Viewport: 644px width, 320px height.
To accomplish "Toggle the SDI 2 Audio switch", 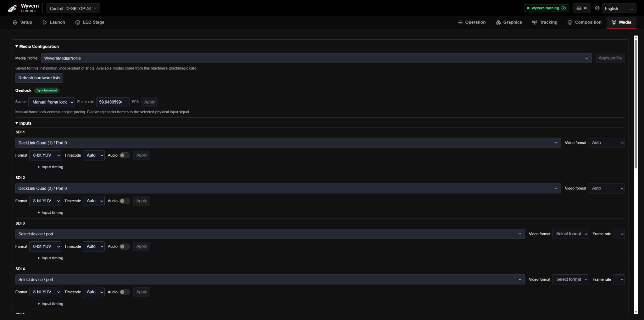I will point(125,201).
